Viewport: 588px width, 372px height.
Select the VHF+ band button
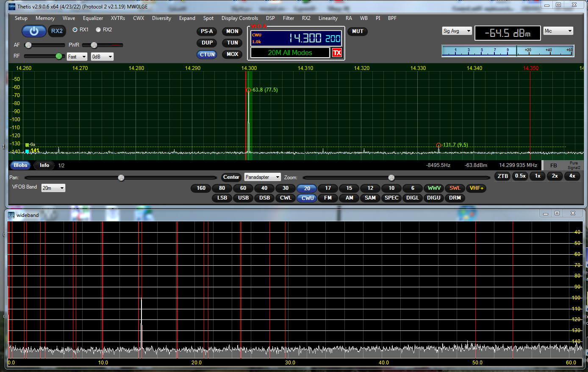477,188
